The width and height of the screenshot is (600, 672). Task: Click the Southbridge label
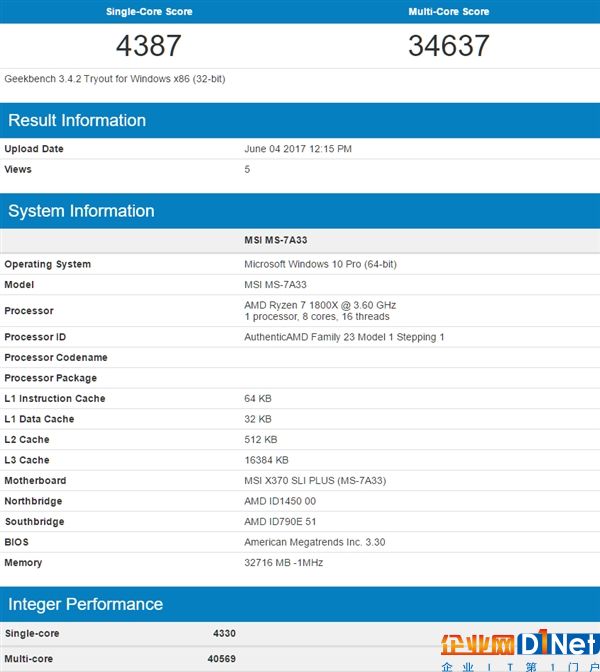tap(34, 522)
